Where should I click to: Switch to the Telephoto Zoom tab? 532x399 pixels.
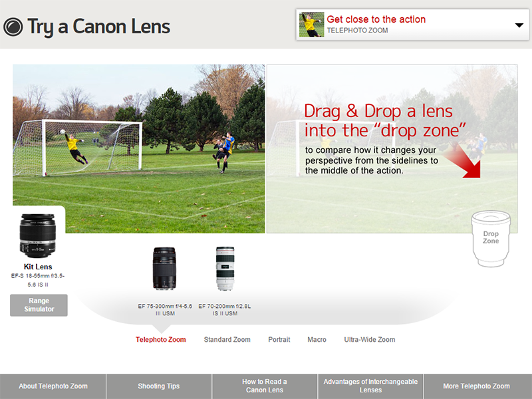point(161,340)
